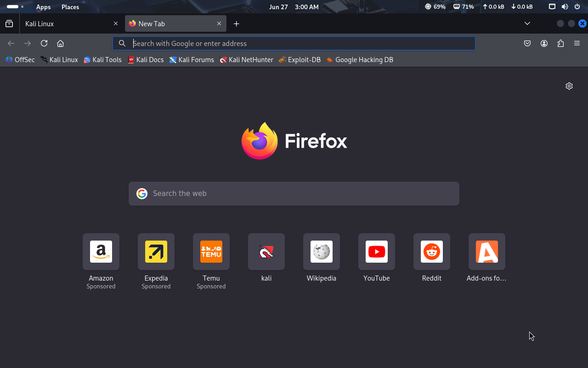Go forward with the forward arrow
This screenshot has width=588, height=368.
click(x=28, y=43)
